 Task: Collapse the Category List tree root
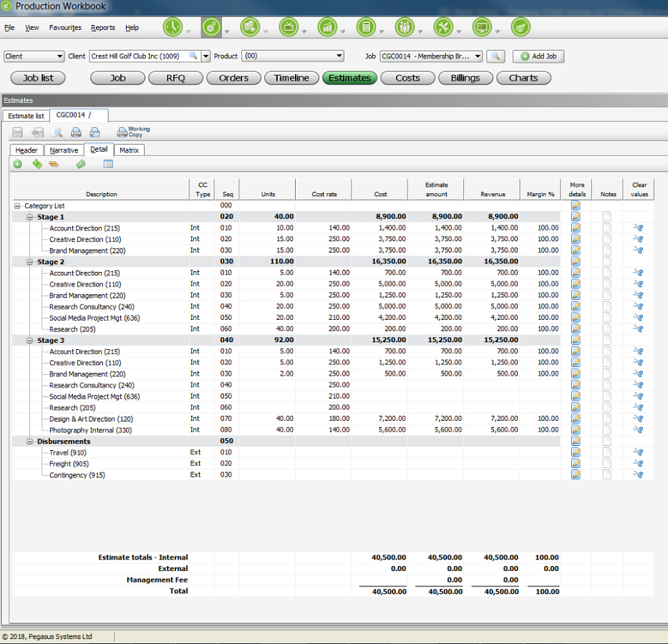(17, 206)
